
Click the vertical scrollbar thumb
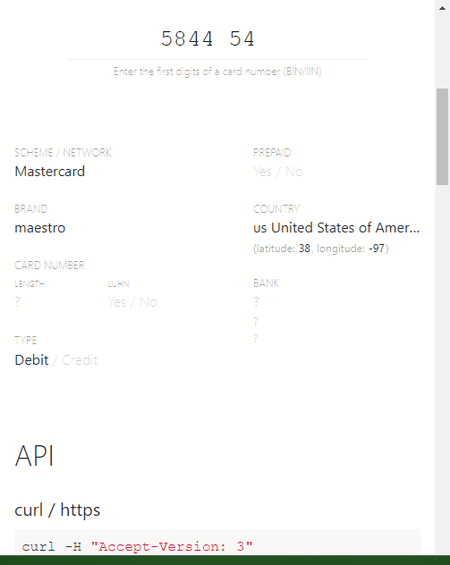pyautogui.click(x=442, y=137)
